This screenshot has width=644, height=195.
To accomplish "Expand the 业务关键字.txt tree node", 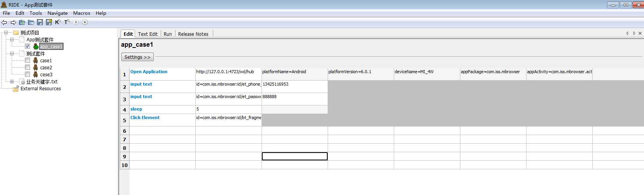I will click(x=12, y=82).
